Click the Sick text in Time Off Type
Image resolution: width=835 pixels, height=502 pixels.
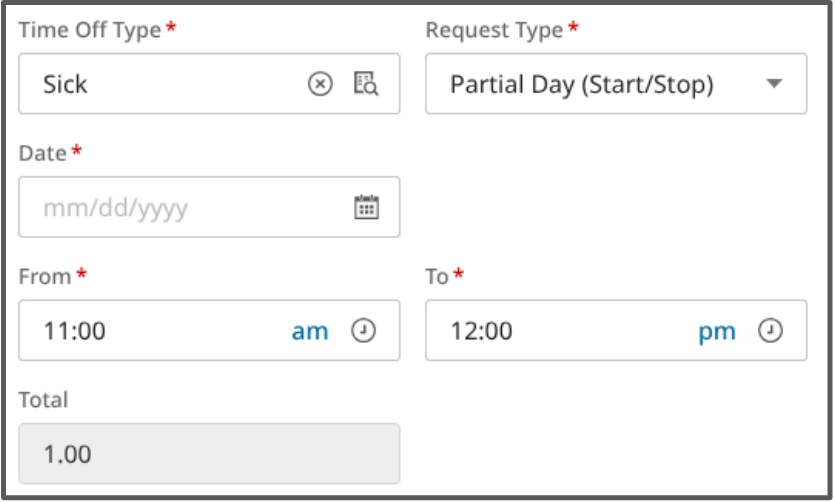click(65, 84)
